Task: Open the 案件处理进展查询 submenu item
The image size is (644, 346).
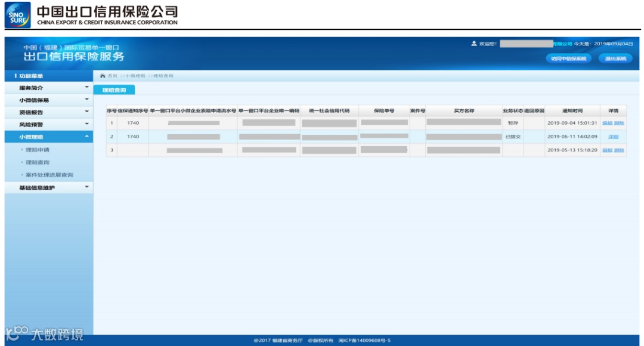Action: 49,175
